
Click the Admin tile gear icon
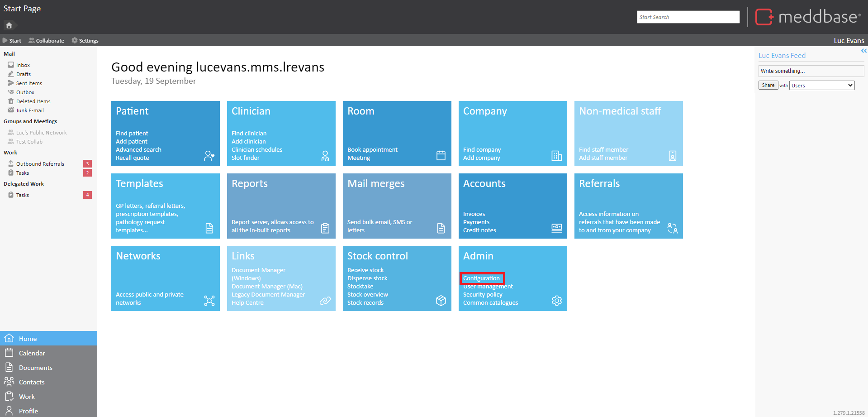556,301
